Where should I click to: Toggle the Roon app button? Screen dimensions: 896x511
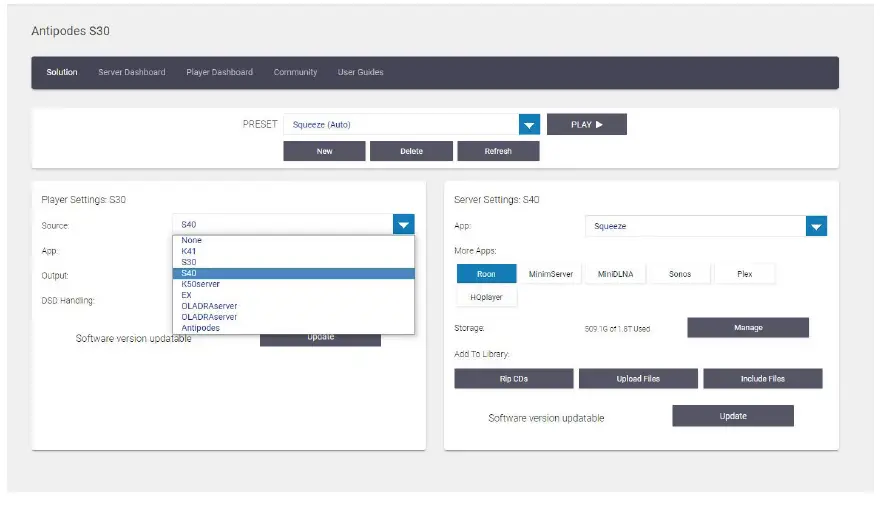pyautogui.click(x=486, y=274)
